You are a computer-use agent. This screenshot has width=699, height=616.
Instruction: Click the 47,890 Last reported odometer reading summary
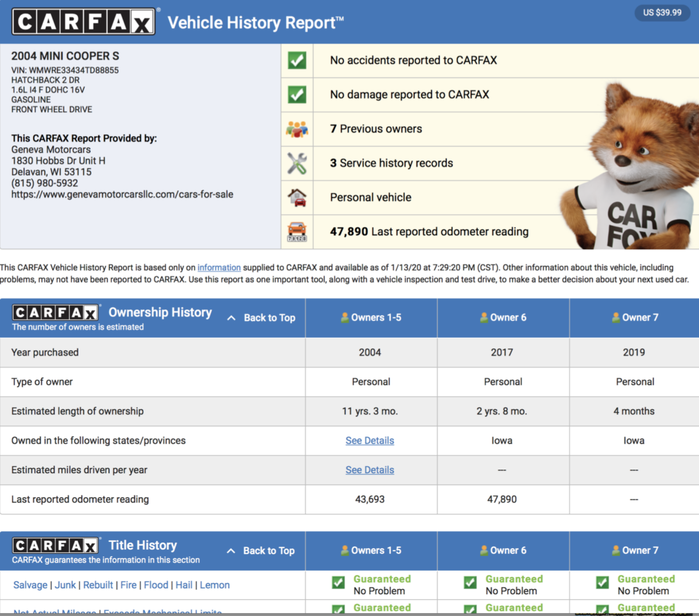pyautogui.click(x=429, y=231)
